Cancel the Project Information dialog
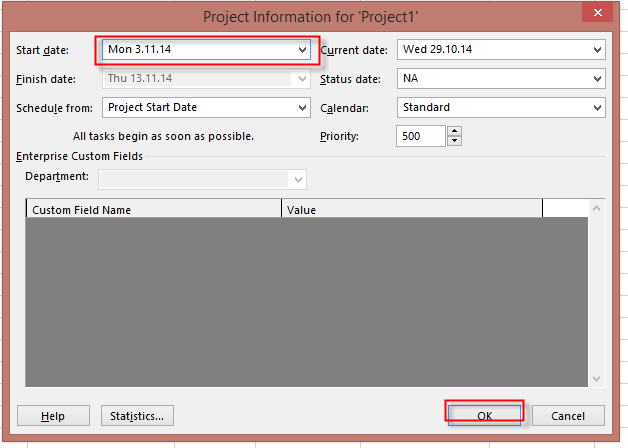This screenshot has width=628, height=448. [x=568, y=415]
